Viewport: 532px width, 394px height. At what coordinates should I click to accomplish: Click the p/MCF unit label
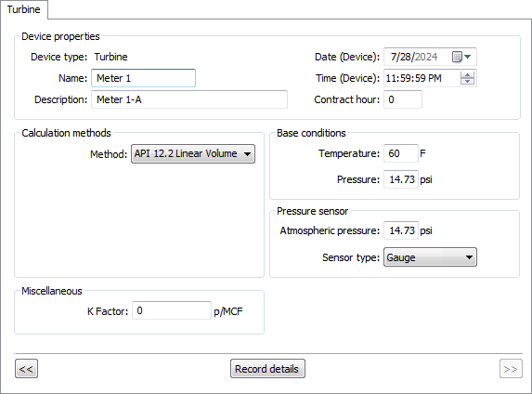[x=228, y=311]
